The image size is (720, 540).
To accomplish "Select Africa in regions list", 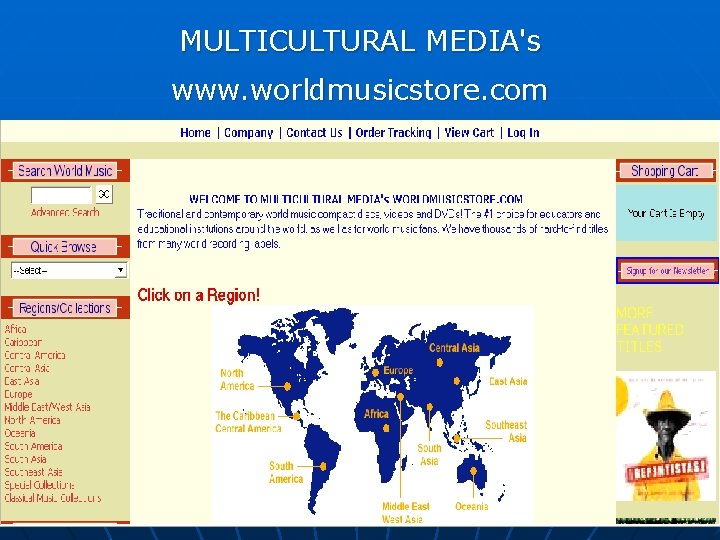I will [16, 329].
